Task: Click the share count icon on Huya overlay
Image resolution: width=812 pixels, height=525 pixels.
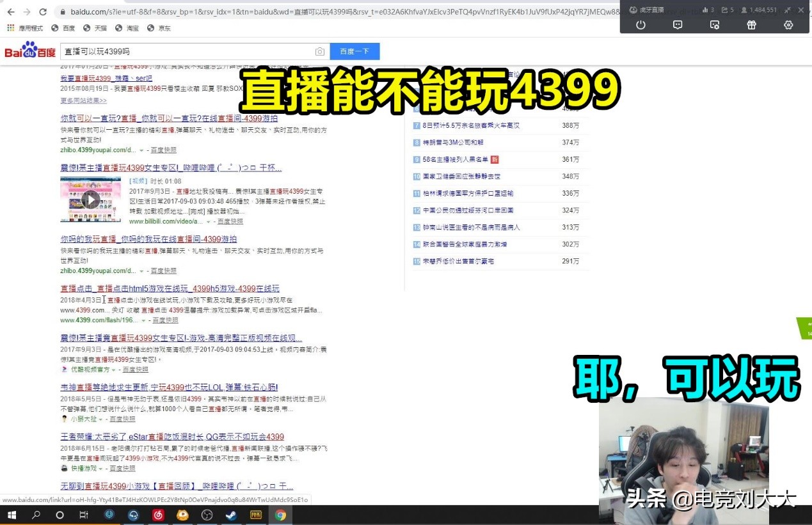Action: tap(724, 10)
